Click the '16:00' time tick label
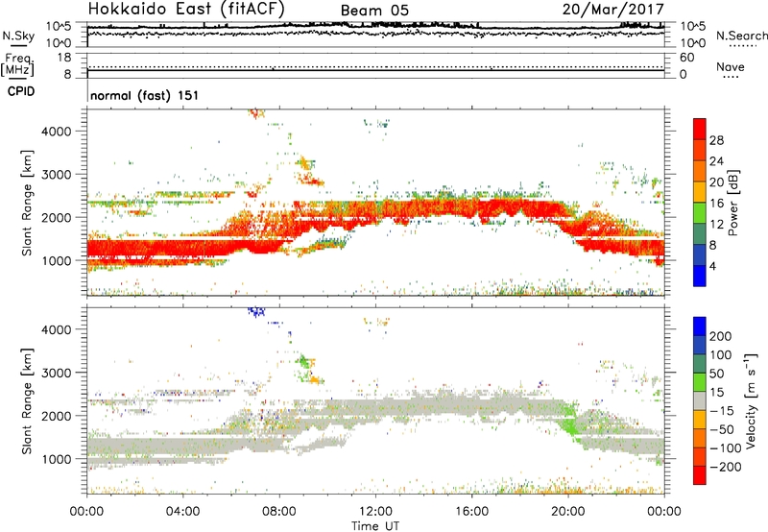This screenshot has width=768, height=532. click(471, 512)
